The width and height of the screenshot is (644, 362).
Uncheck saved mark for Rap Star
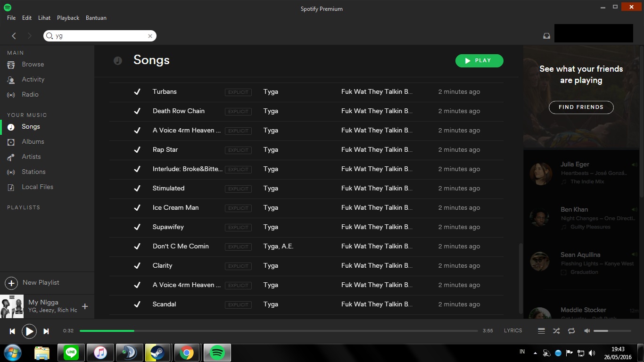(x=137, y=150)
